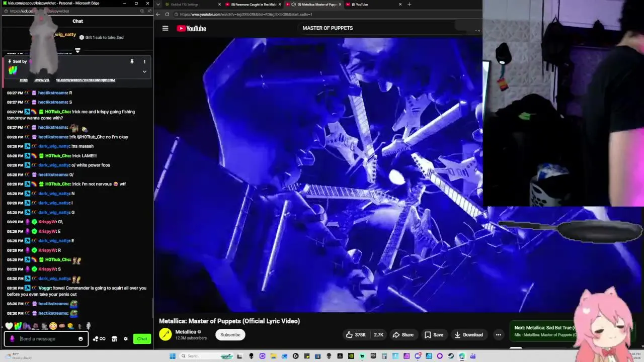Open the Kick chat shop icon
Image resolution: width=644 pixels, height=362 pixels.
pos(114,339)
